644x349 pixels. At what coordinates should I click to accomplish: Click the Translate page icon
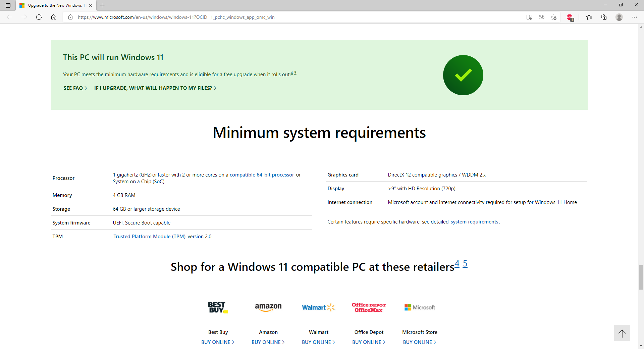[x=541, y=17]
